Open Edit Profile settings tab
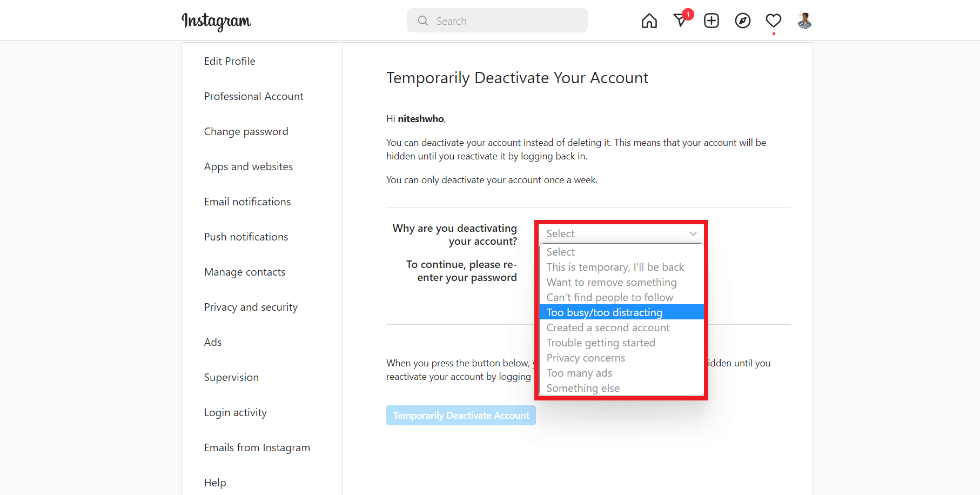The image size is (980, 495). click(x=230, y=61)
